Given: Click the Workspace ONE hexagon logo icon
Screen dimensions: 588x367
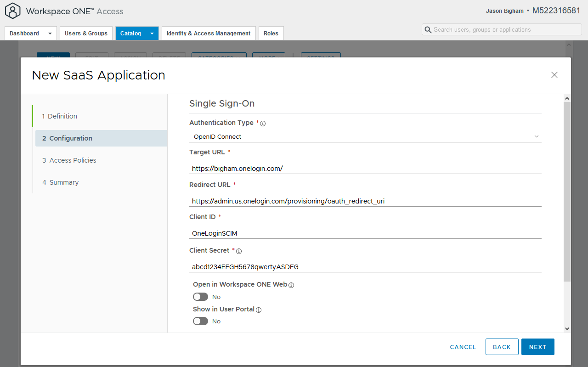Looking at the screenshot, I should pos(12,11).
